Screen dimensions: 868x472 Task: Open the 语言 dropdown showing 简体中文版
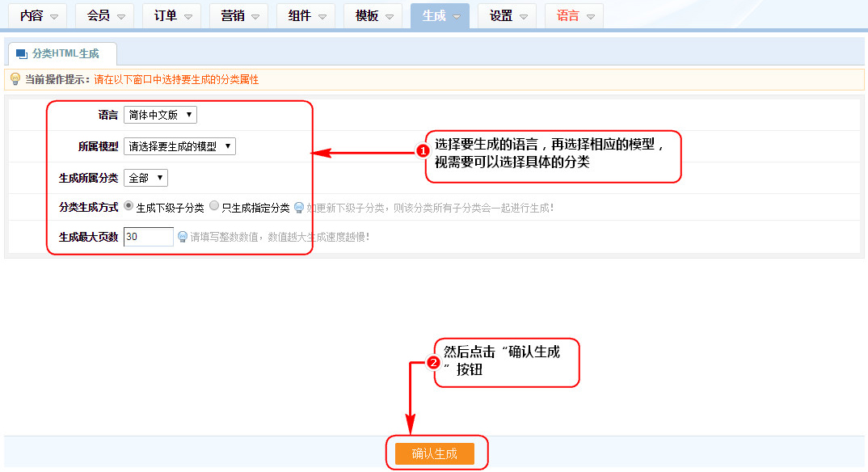click(x=160, y=115)
